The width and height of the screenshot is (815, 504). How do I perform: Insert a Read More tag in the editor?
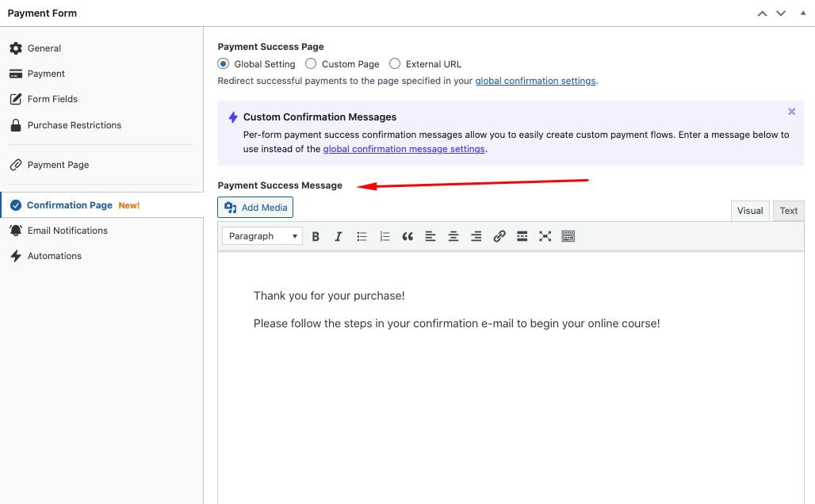coord(522,235)
